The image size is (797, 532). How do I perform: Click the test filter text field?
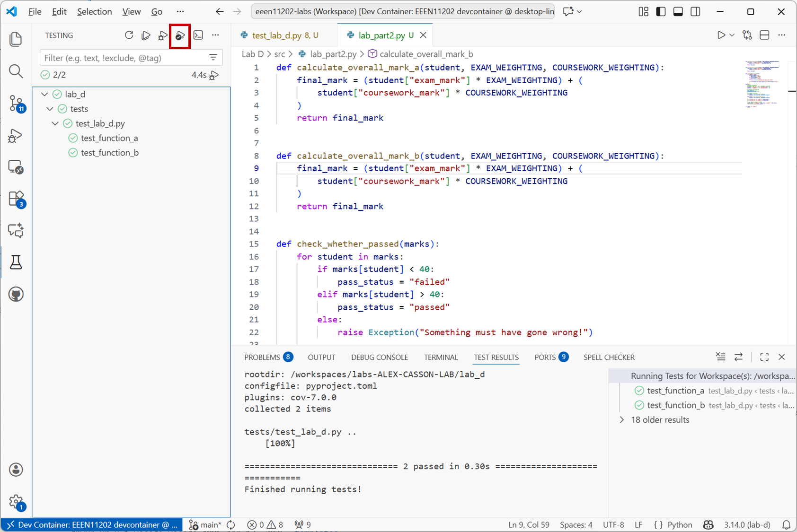[x=124, y=58]
